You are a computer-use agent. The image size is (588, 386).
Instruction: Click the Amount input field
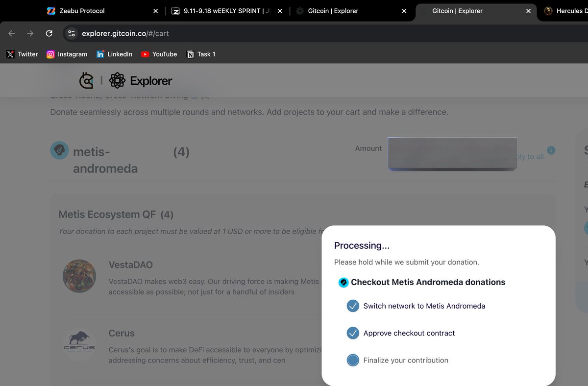pyautogui.click(x=453, y=153)
